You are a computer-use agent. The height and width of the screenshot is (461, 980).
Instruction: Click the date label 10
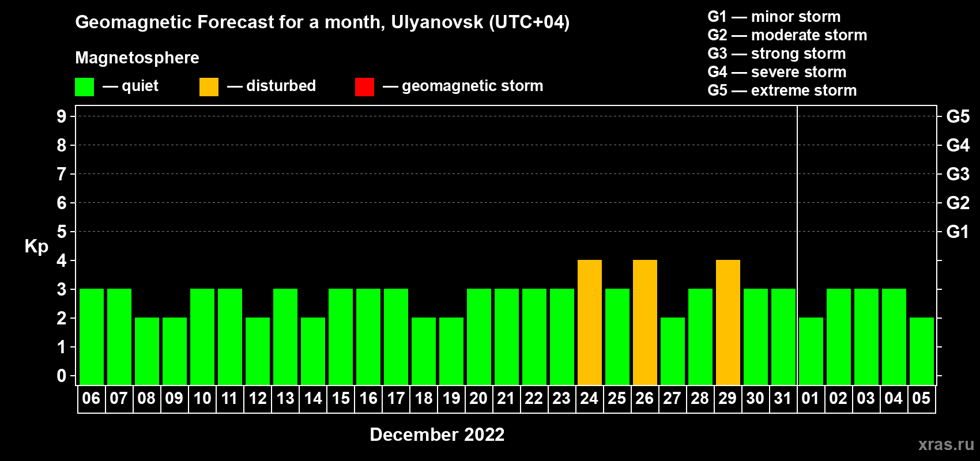(202, 398)
